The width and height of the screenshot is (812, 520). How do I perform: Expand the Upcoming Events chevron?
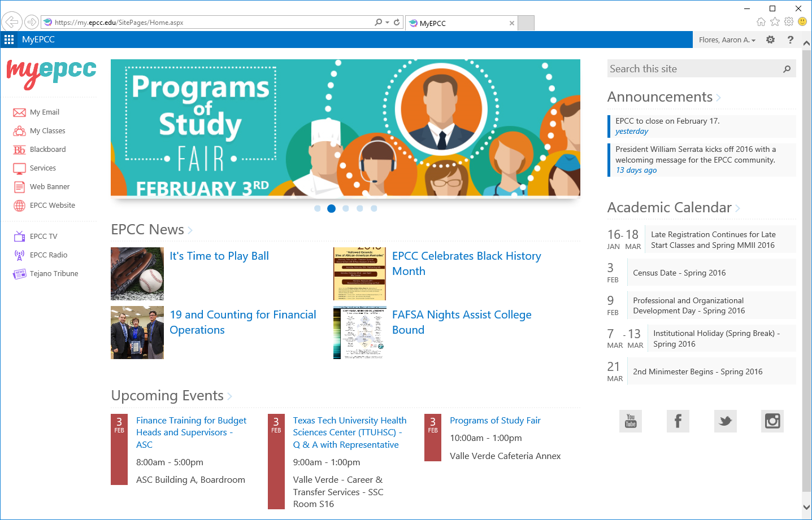[x=229, y=396]
